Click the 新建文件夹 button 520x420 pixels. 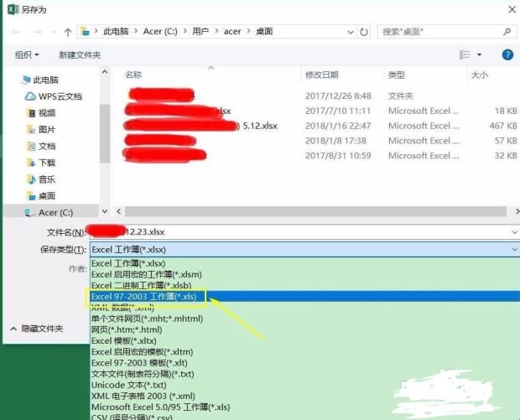pos(80,54)
